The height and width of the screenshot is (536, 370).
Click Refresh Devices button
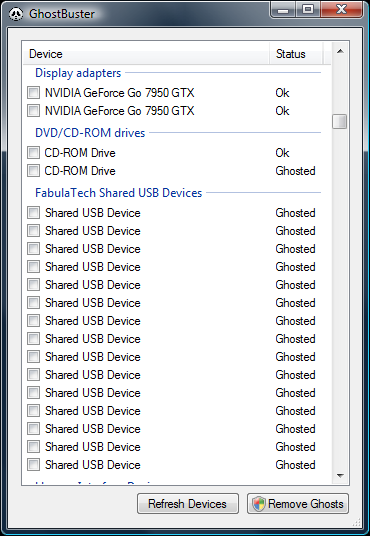188,504
